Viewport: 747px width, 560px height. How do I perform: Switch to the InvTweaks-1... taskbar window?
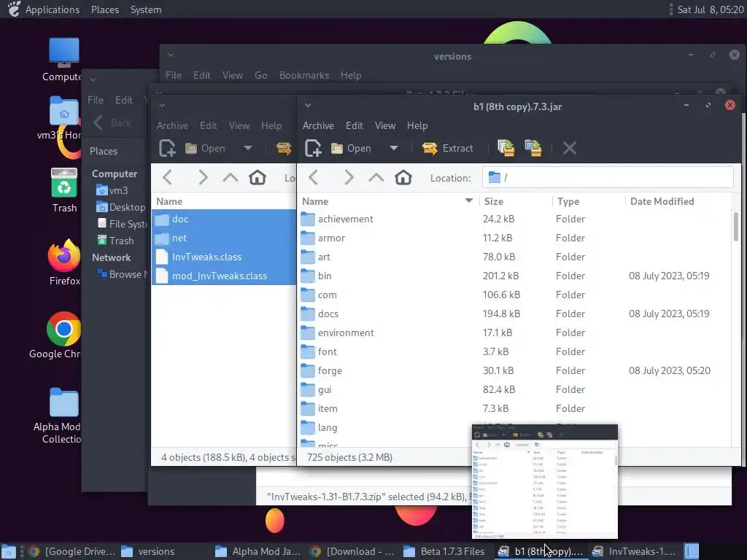pos(634,551)
